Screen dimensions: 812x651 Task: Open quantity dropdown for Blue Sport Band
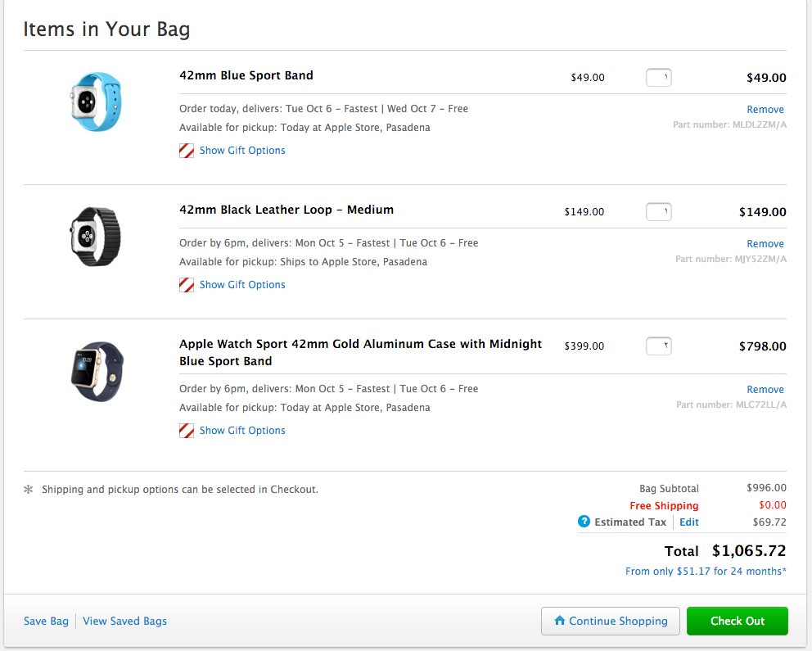pyautogui.click(x=659, y=78)
